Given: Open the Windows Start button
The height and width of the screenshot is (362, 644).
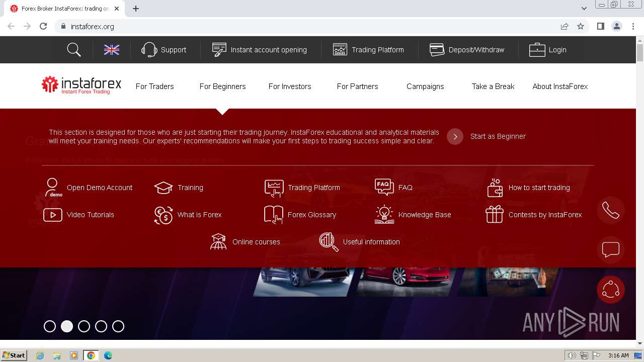Looking at the screenshot, I should click(x=14, y=355).
